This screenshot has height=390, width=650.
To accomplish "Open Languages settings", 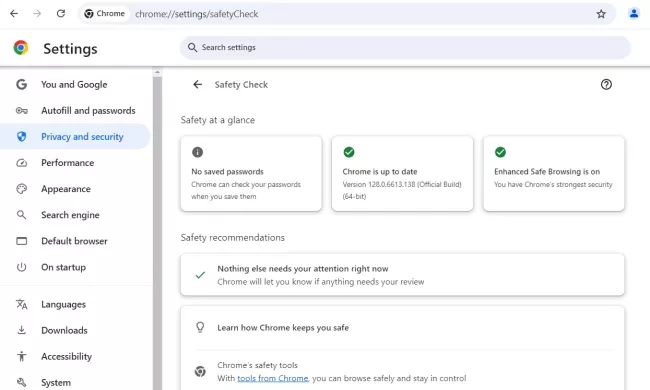I will [x=75, y=304].
